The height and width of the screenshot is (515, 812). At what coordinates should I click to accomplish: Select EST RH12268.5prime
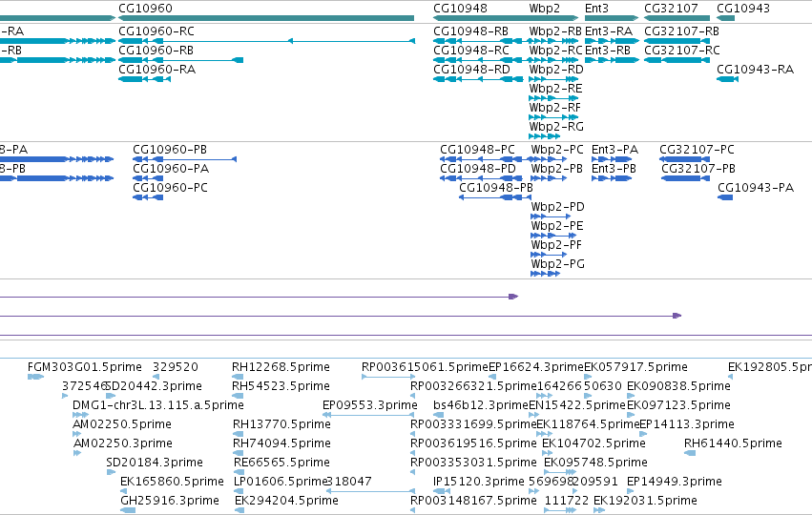[x=281, y=367]
